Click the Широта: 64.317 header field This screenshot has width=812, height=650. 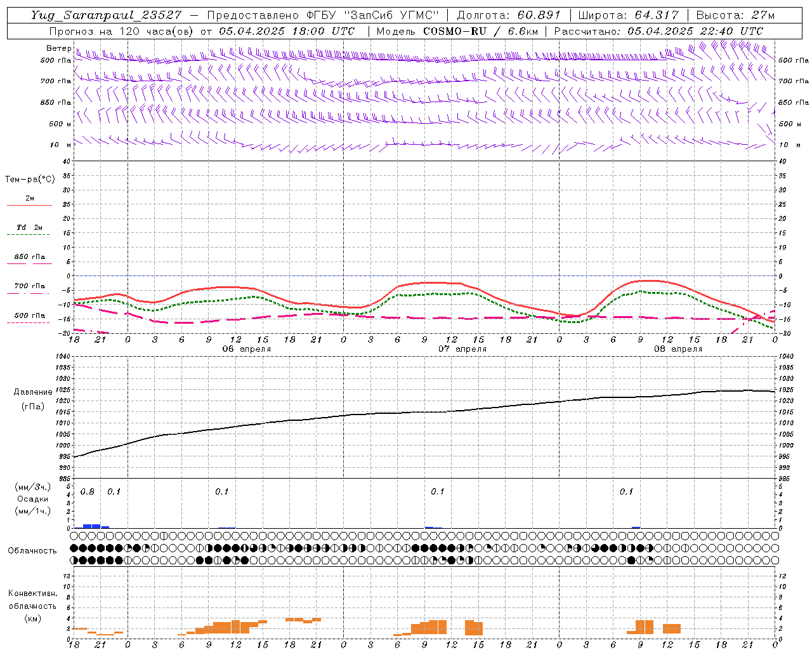click(628, 15)
